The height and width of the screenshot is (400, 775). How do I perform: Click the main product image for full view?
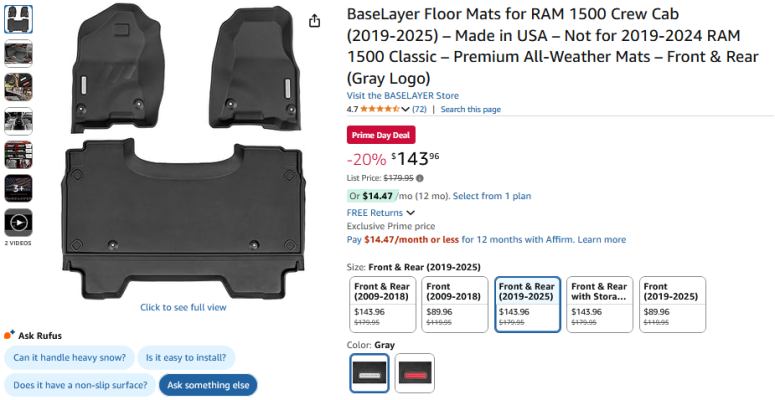point(183,151)
